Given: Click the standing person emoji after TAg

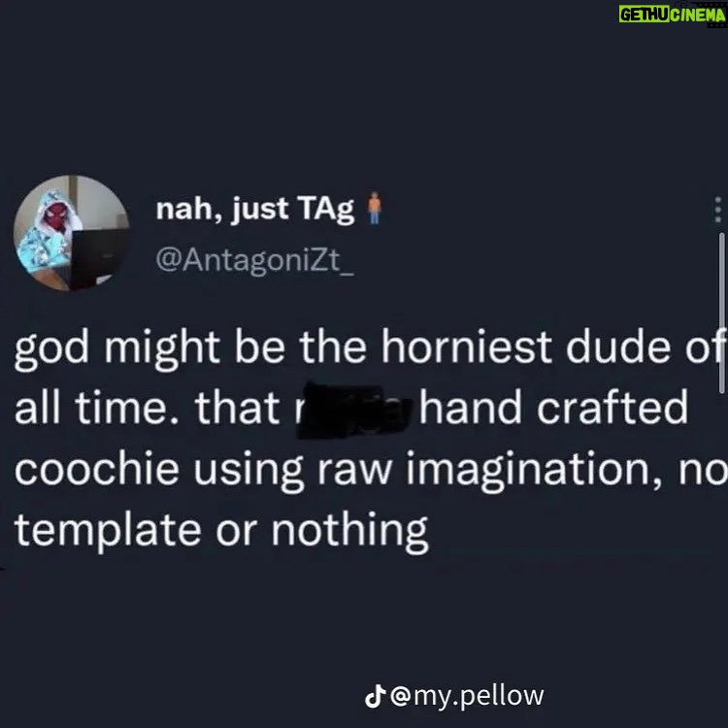Looking at the screenshot, I should coord(375,208).
